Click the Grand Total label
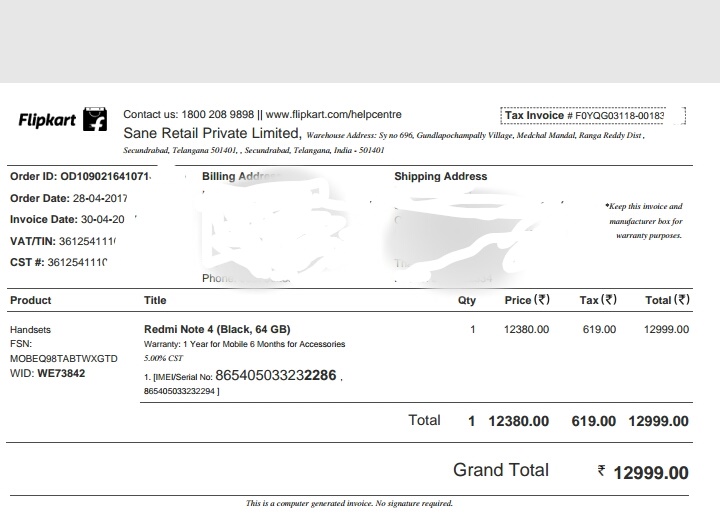This screenshot has height=528, width=720. [501, 470]
